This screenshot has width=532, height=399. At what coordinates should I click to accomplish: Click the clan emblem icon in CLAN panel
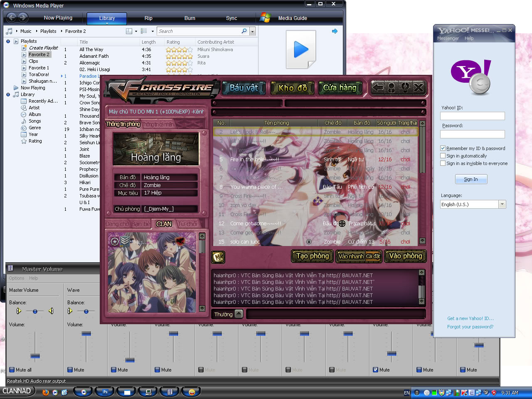(x=180, y=241)
